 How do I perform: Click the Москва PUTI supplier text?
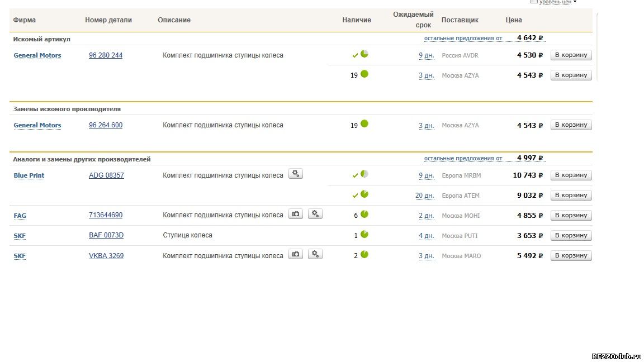coord(460,236)
